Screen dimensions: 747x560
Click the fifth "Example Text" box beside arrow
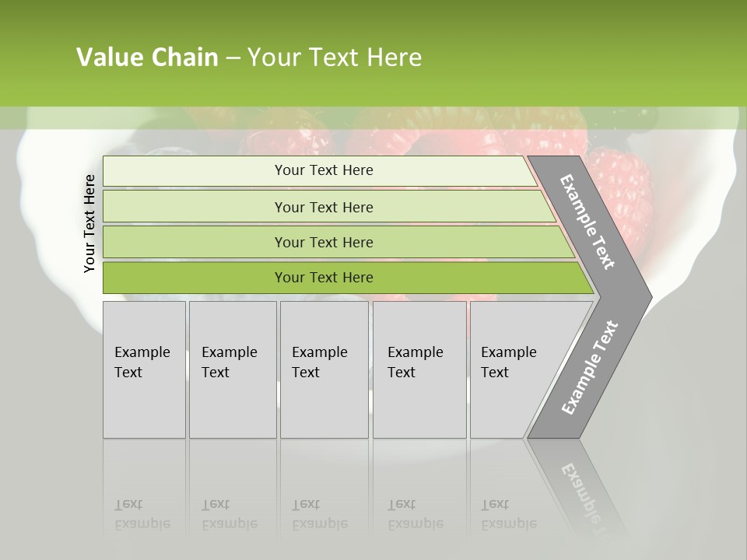pos(507,369)
